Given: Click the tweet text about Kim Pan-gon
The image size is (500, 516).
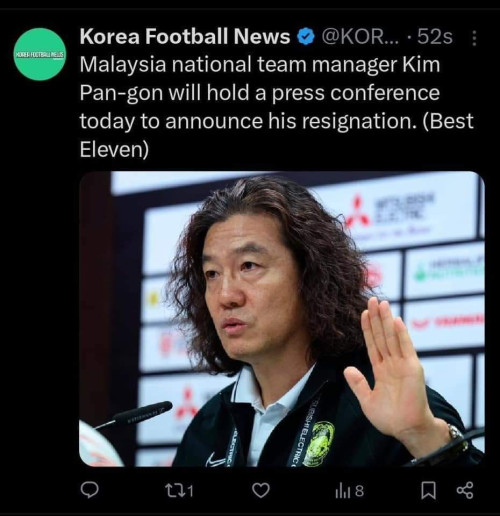Looking at the screenshot, I should 276,107.
